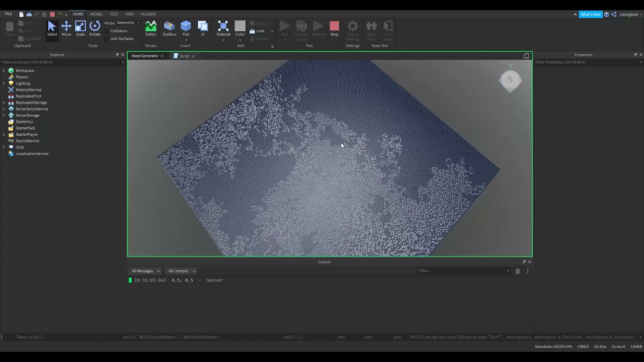The width and height of the screenshot is (644, 362).
Task: Click the device emulation icon in viewport tab bar
Action: coord(526,56)
